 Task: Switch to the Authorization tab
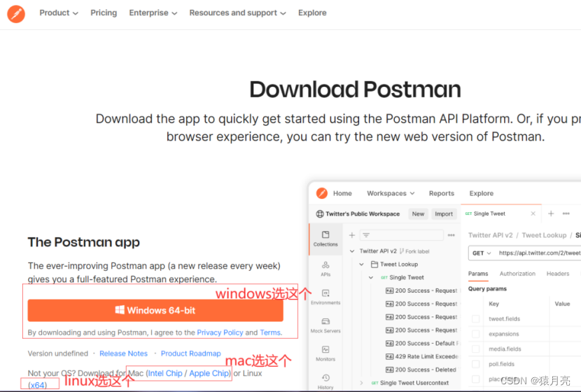pyautogui.click(x=517, y=274)
